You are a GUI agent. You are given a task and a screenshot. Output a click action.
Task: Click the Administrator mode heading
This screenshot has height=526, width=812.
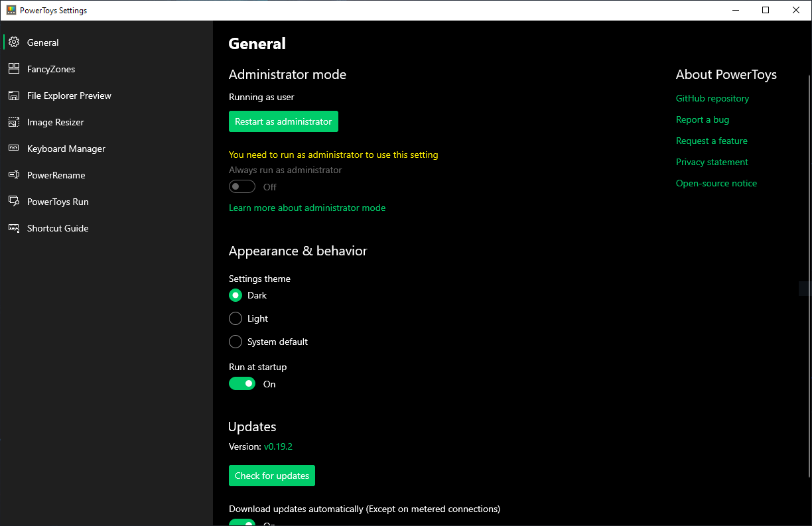(x=287, y=74)
